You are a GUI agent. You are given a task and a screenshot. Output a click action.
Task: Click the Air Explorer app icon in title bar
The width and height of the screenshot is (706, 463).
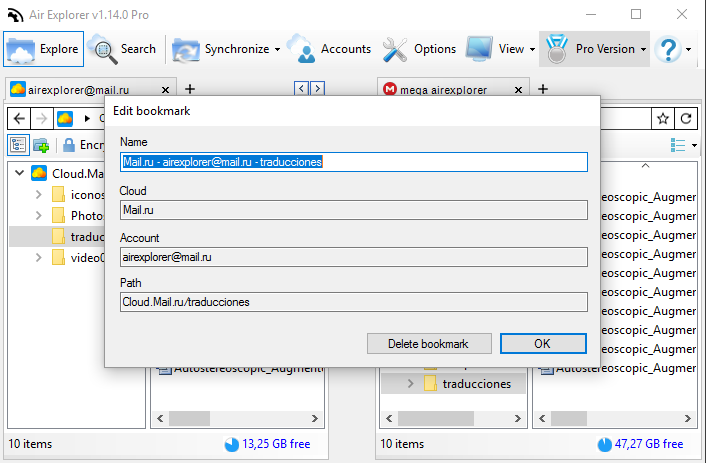15,15
